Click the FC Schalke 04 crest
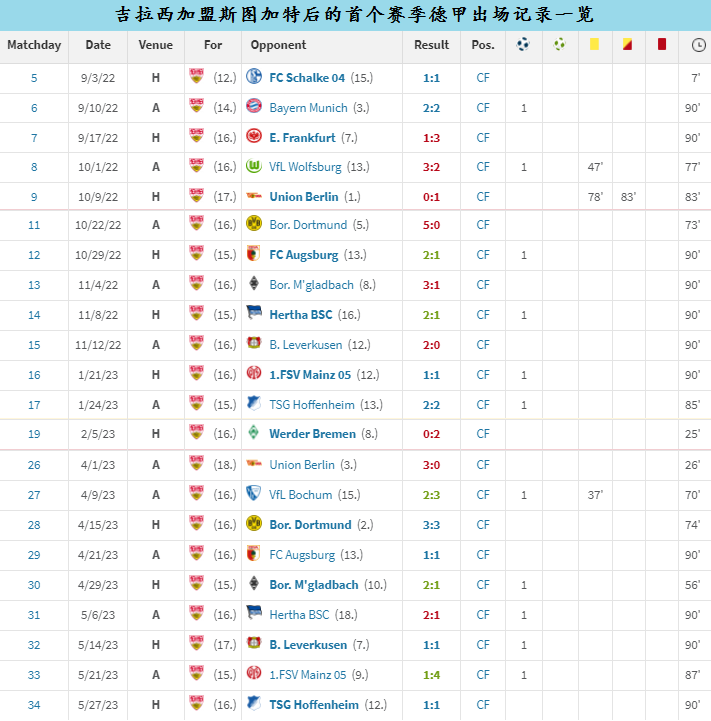The width and height of the screenshot is (711, 721). click(x=254, y=77)
